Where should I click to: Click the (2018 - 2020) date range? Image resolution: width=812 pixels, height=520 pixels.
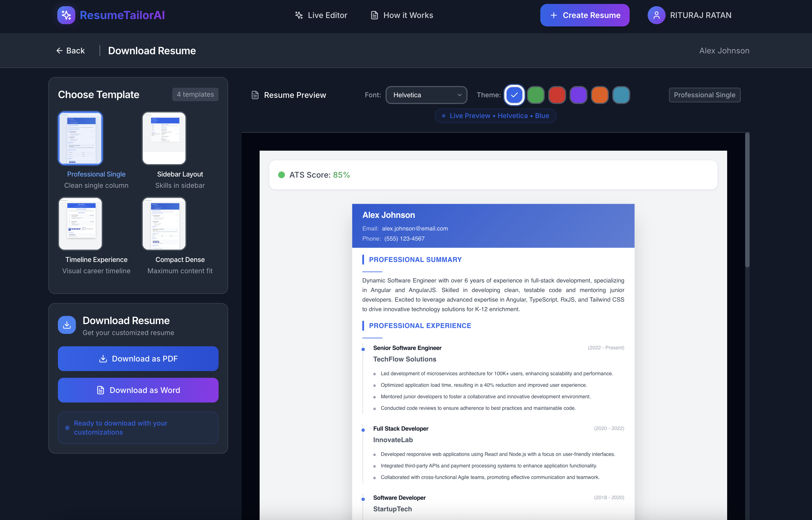click(609, 498)
